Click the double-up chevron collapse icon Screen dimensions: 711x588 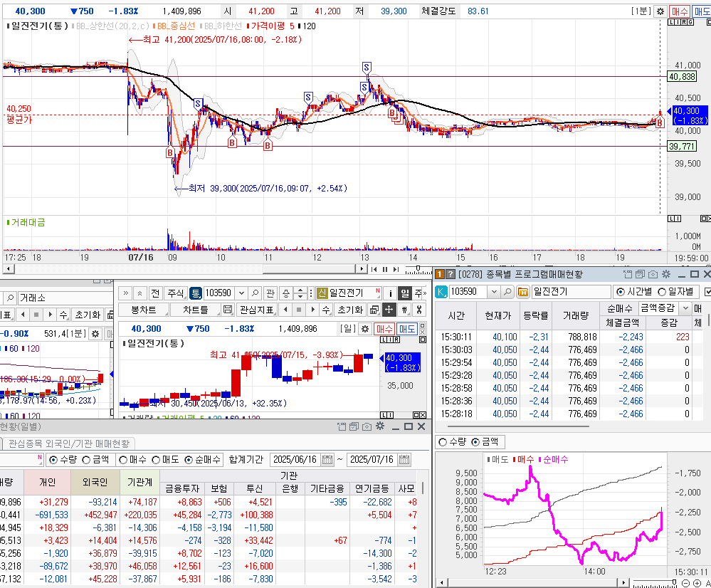139,293
